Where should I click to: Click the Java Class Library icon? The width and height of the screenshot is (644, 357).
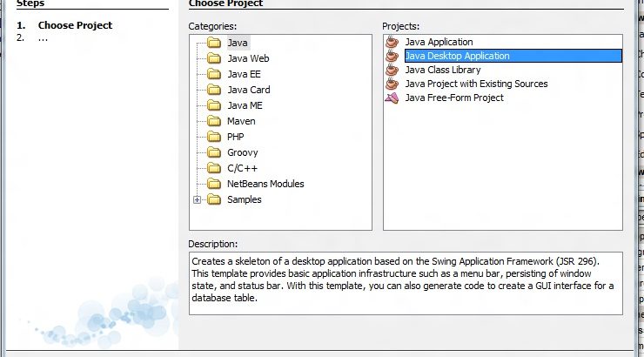[392, 70]
